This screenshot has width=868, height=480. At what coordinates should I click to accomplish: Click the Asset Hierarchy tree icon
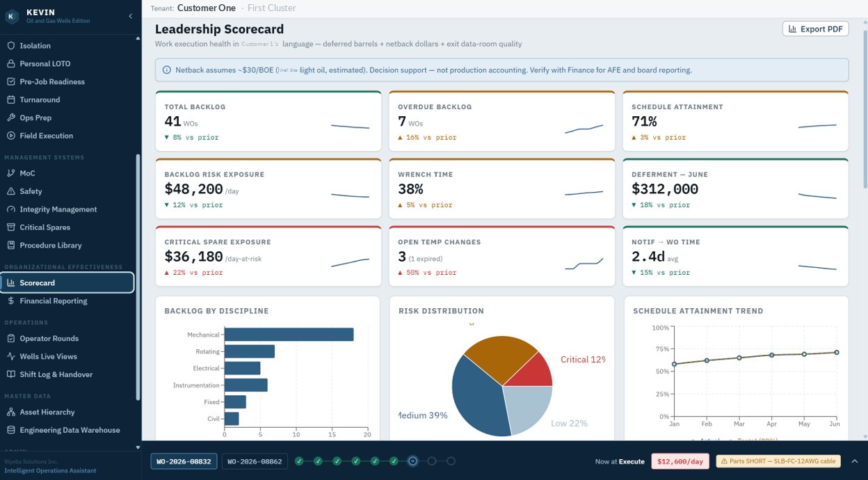pyautogui.click(x=10, y=413)
